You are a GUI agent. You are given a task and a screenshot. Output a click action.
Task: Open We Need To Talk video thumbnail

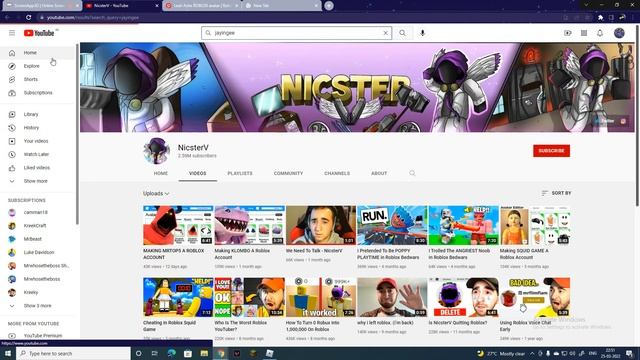click(321, 225)
